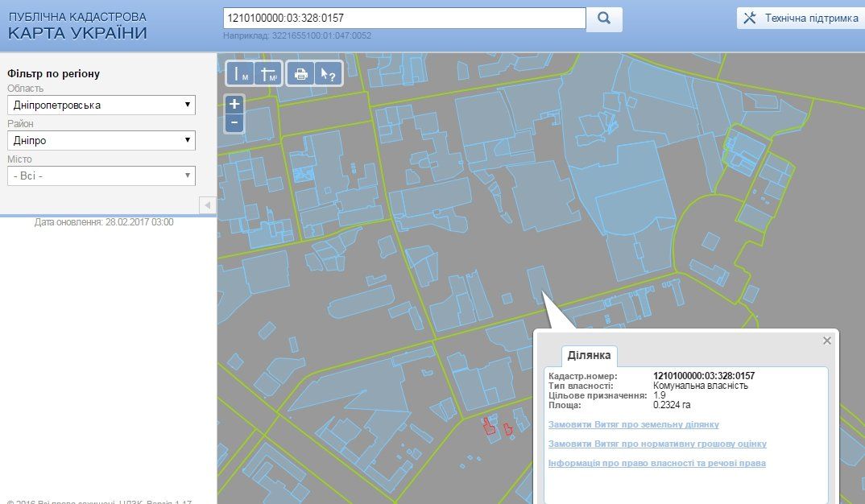The image size is (865, 504).
Task: Open ownership rights information link
Action: click(x=656, y=463)
